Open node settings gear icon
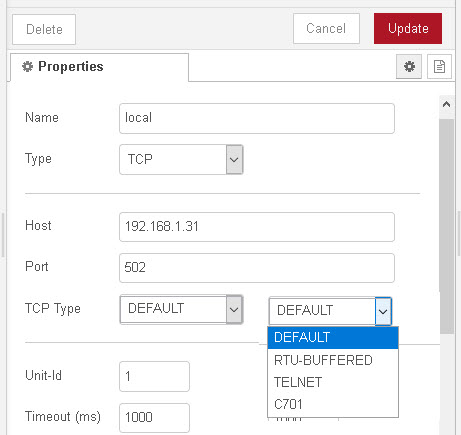461x435 pixels. [x=409, y=67]
